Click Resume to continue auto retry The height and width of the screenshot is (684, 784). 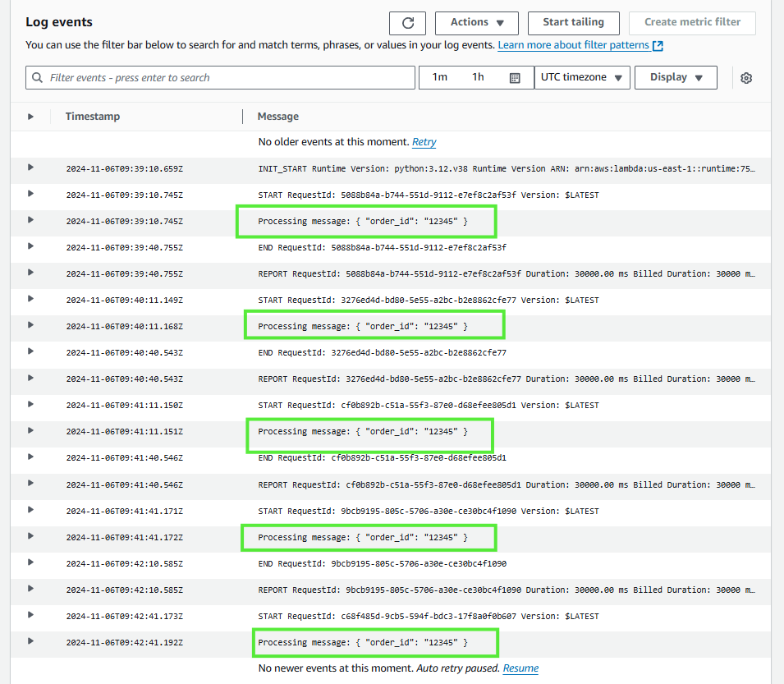[520, 668]
